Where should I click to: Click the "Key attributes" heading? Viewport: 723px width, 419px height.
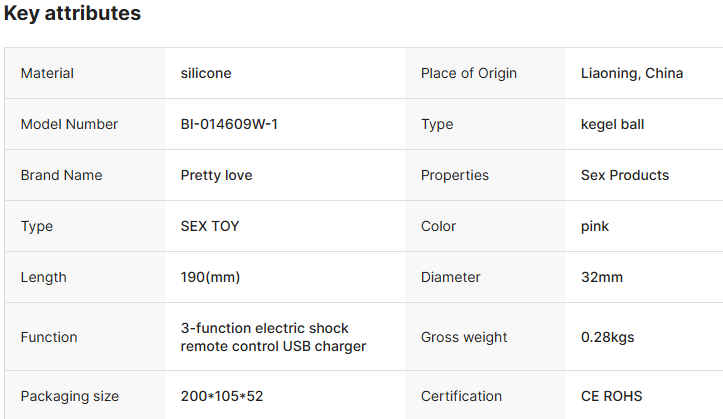(72, 14)
